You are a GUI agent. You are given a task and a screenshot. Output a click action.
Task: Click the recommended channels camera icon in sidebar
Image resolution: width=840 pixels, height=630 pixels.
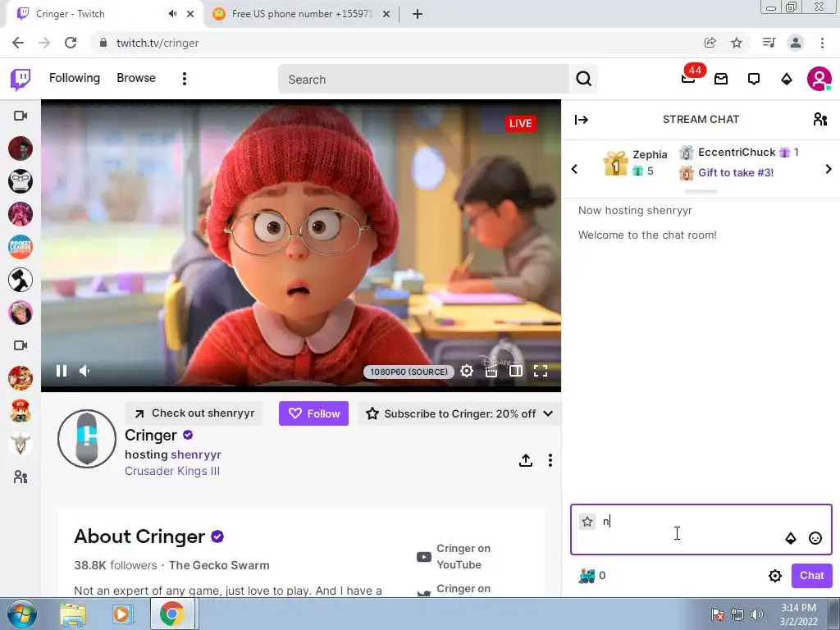coord(21,345)
